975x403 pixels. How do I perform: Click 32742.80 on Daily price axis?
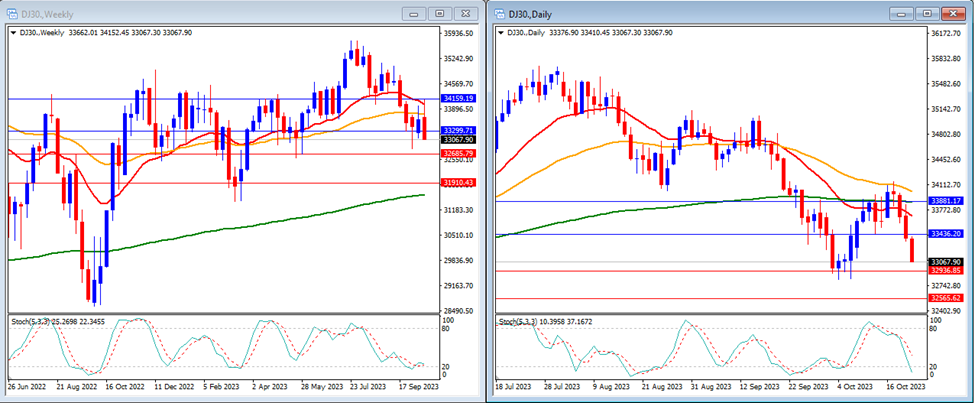coord(948,285)
